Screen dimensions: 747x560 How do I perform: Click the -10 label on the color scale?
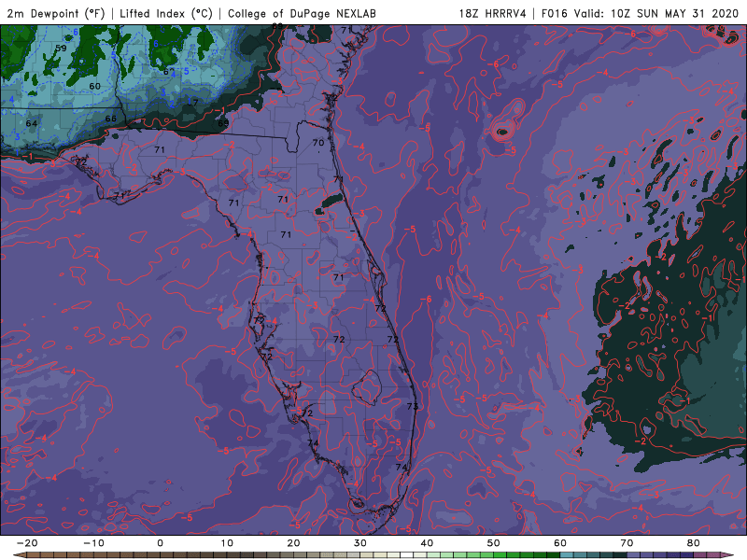93,543
